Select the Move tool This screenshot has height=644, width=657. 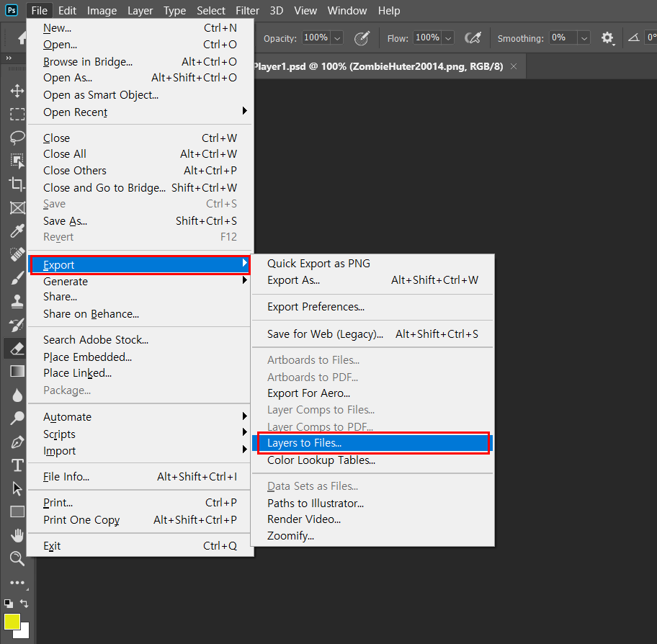17,91
